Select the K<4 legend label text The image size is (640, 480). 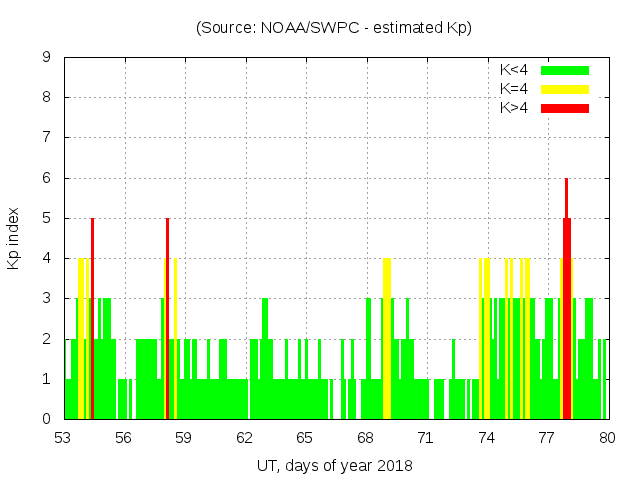click(513, 70)
